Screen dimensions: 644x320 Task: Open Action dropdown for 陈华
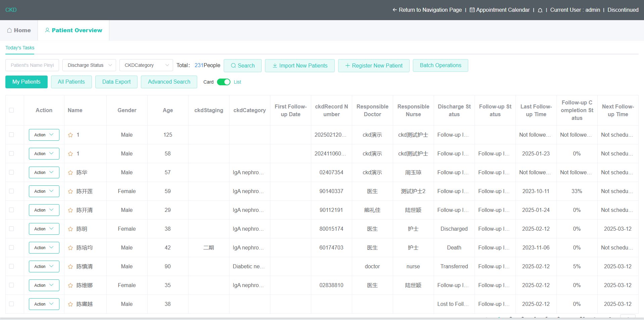point(44,173)
